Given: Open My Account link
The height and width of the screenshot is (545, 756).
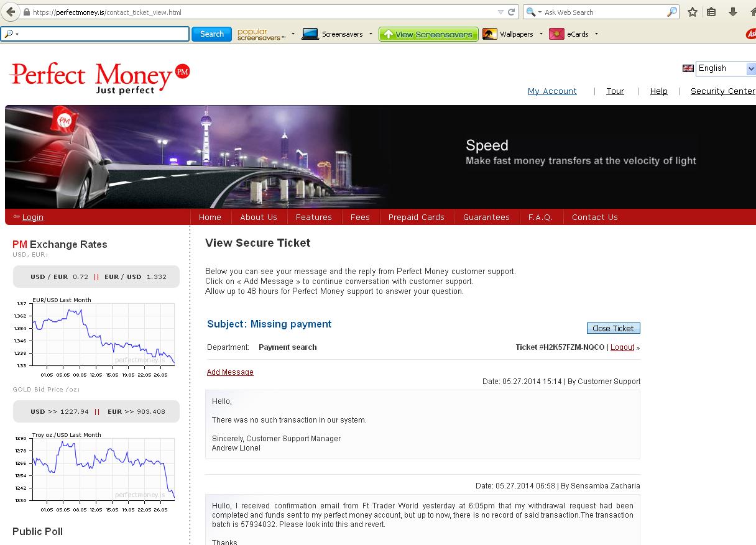Looking at the screenshot, I should click(x=552, y=91).
